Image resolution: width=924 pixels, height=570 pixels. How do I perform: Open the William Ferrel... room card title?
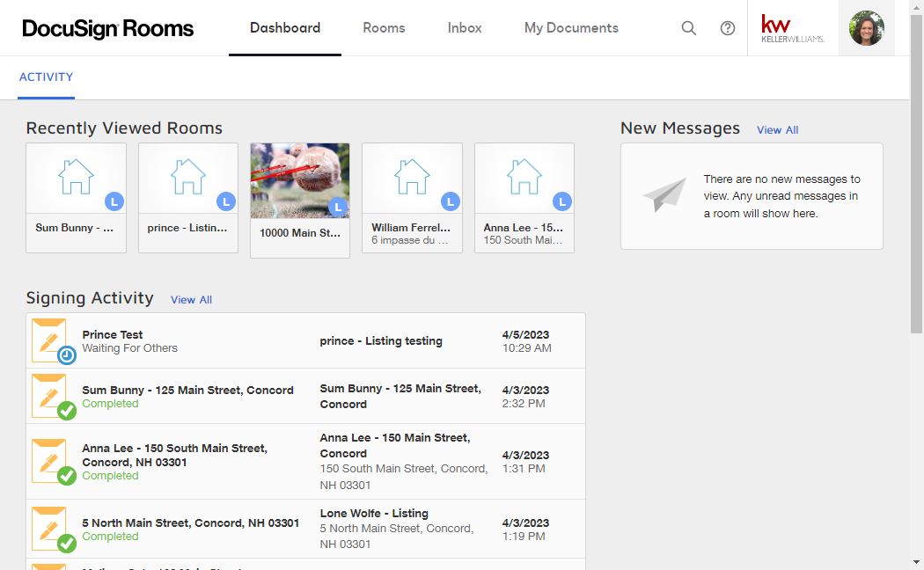[411, 227]
